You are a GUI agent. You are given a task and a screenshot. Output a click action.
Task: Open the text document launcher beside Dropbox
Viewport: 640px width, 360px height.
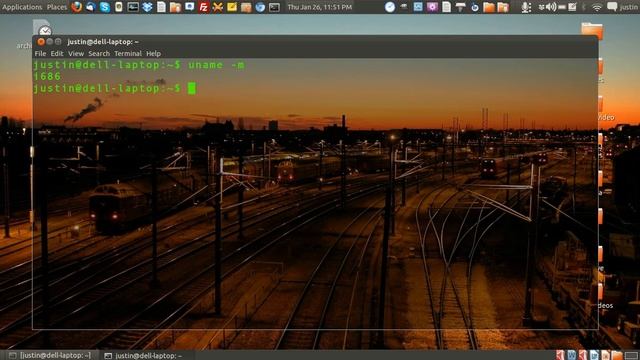[x=161, y=7]
